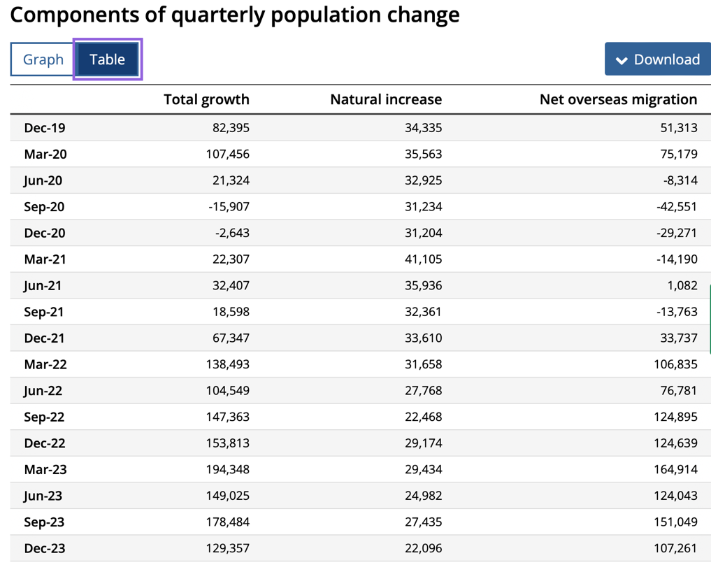This screenshot has width=711, height=588.
Task: Select the 22,096 natural increase value
Action: pyautogui.click(x=423, y=548)
